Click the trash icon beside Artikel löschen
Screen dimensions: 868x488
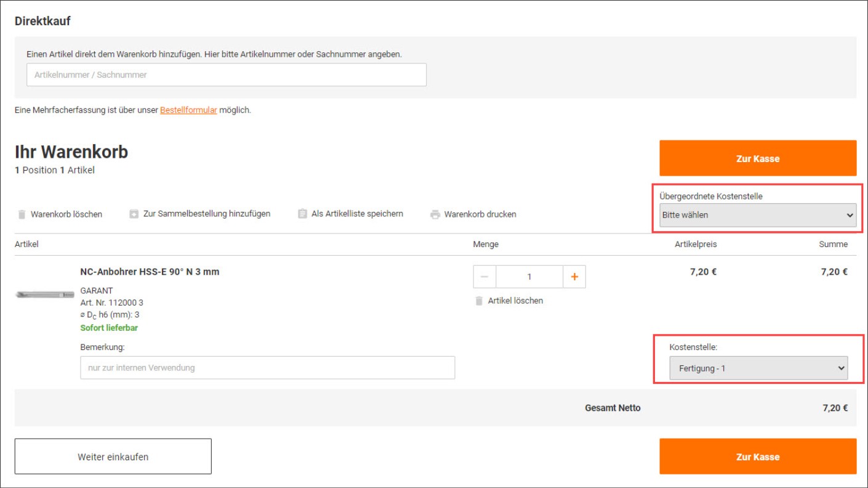tap(479, 301)
